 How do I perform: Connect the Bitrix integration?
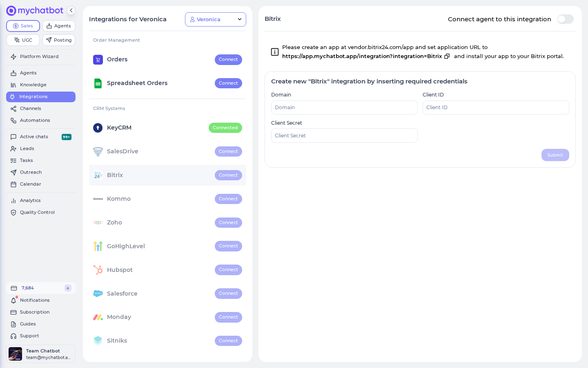pyautogui.click(x=228, y=175)
